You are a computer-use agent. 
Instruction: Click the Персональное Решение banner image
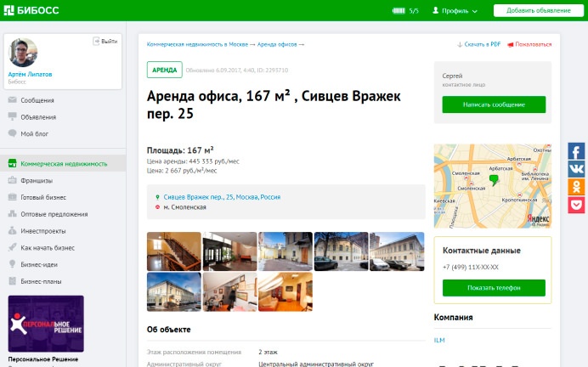[x=46, y=324]
